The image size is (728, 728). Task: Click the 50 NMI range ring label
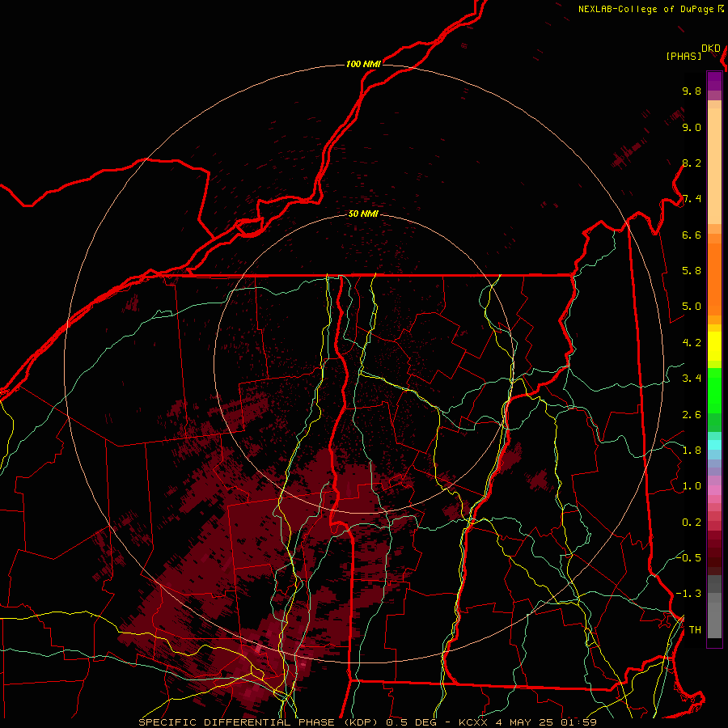[x=363, y=214]
